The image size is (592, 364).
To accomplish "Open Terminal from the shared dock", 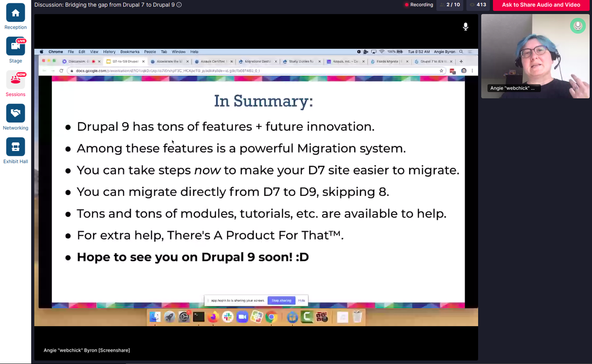I will pos(199,317).
